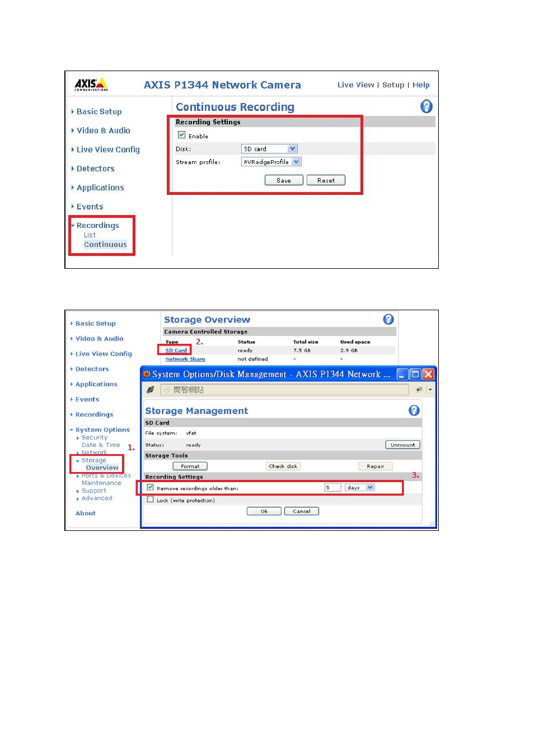Image resolution: width=534 pixels, height=756 pixels.
Task: Click the AXIS Communications logo
Action: point(91,85)
